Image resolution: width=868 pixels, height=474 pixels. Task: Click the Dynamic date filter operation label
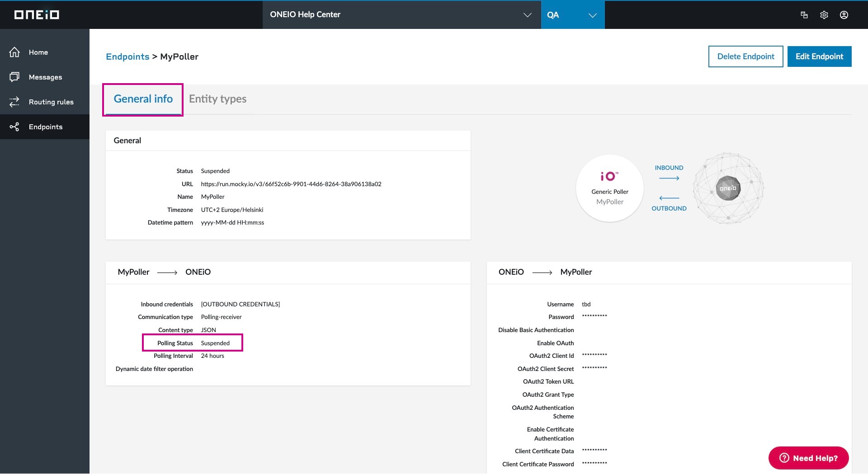(x=154, y=369)
